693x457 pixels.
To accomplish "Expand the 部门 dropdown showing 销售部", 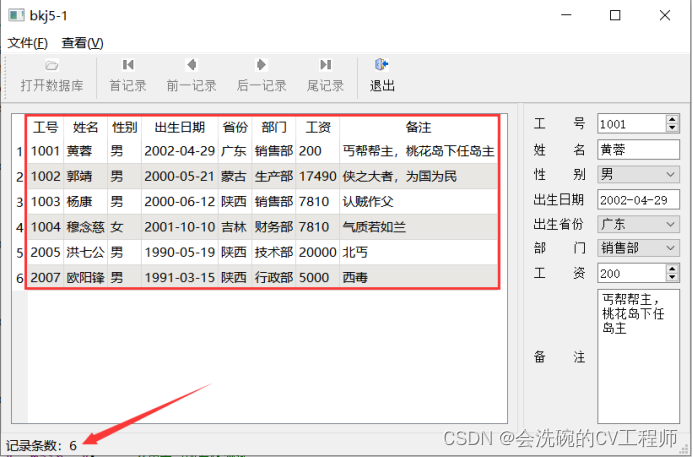I will coord(638,248).
